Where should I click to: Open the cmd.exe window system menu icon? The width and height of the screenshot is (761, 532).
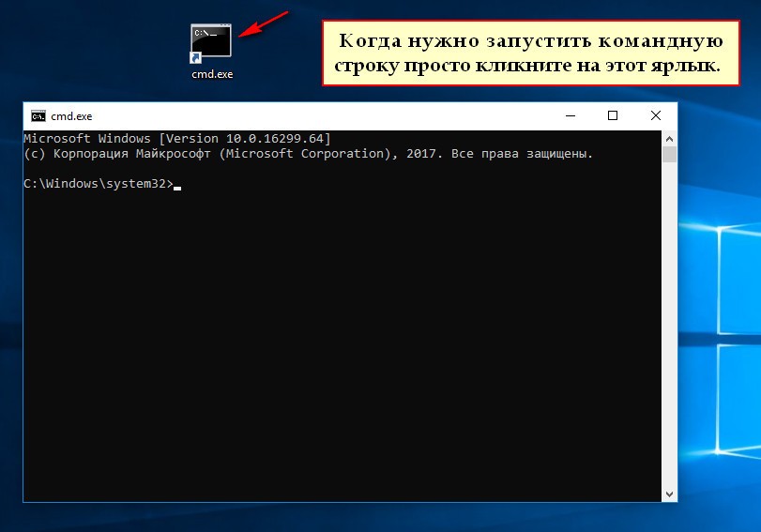click(x=38, y=116)
